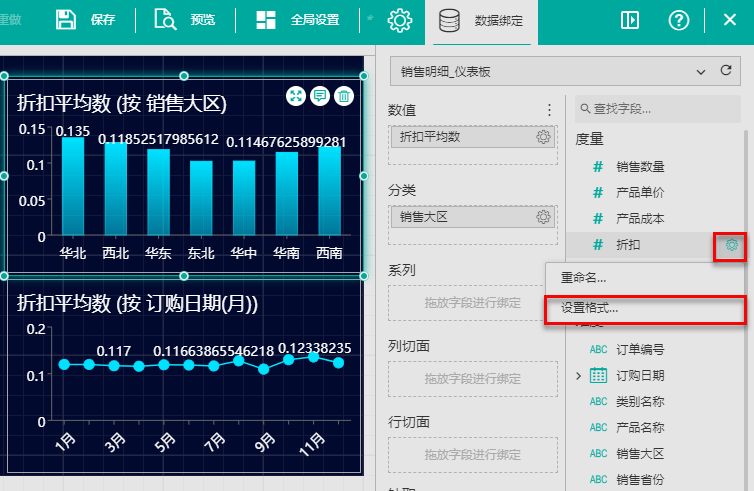
Task: Expand the 订购日期 field tree node
Action: pyautogui.click(x=578, y=376)
